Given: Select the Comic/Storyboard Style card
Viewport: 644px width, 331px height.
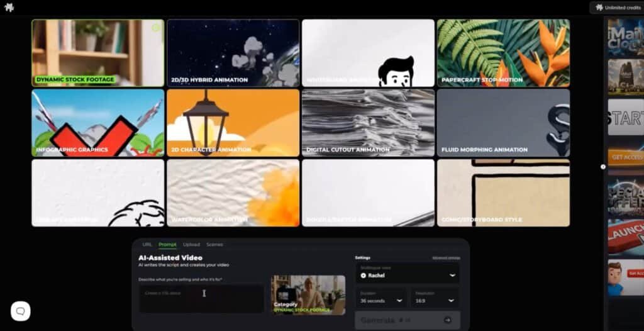Looking at the screenshot, I should click(503, 193).
